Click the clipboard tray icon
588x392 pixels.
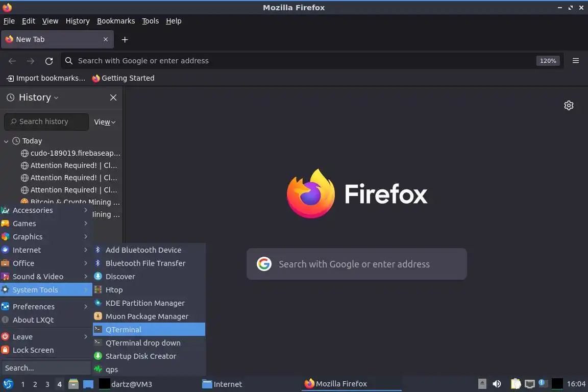point(516,384)
